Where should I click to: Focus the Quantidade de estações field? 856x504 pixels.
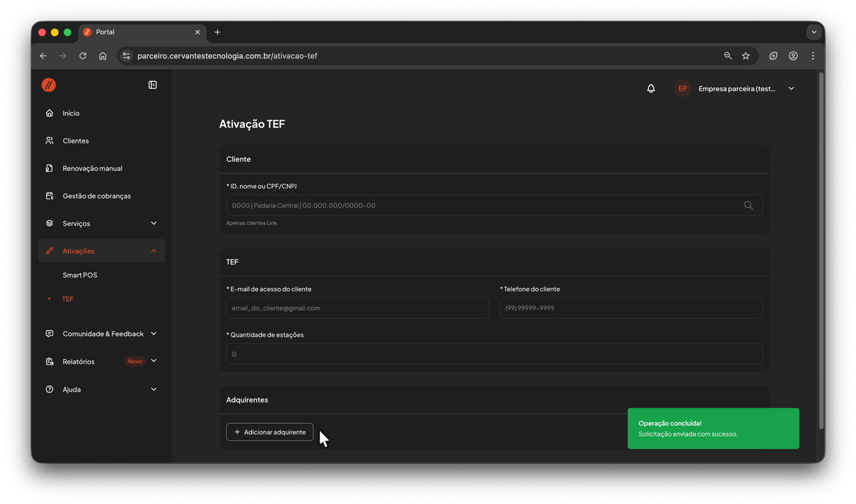[x=494, y=354]
